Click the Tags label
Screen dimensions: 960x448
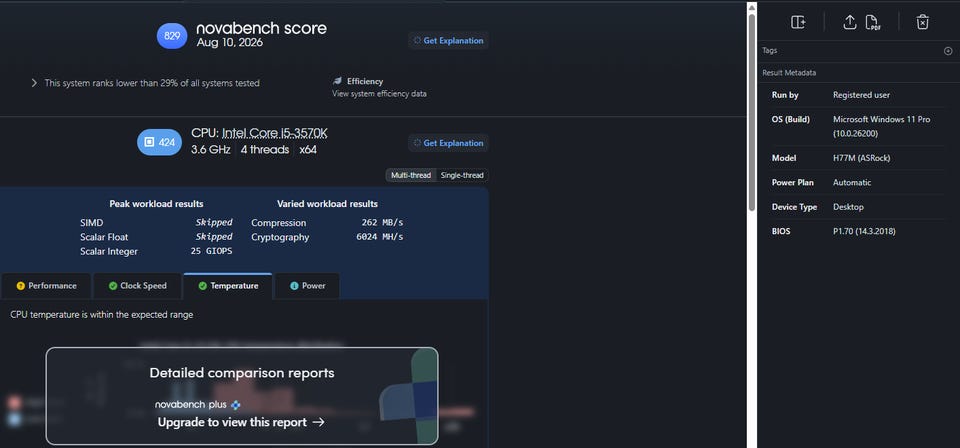(x=770, y=51)
